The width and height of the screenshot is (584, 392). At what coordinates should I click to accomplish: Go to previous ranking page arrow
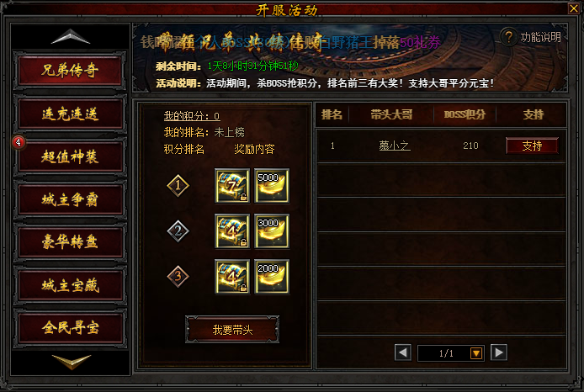(402, 352)
